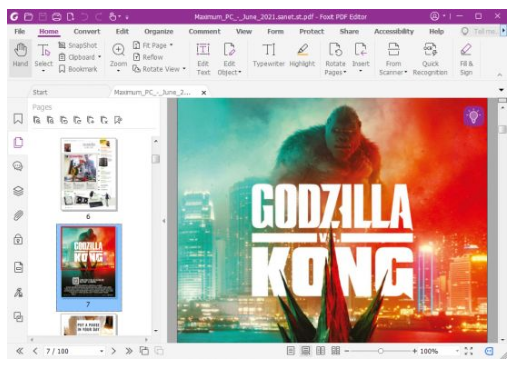The height and width of the screenshot is (367, 514).
Task: Add a Bookmark from the ribbon
Action: pyautogui.click(x=78, y=69)
